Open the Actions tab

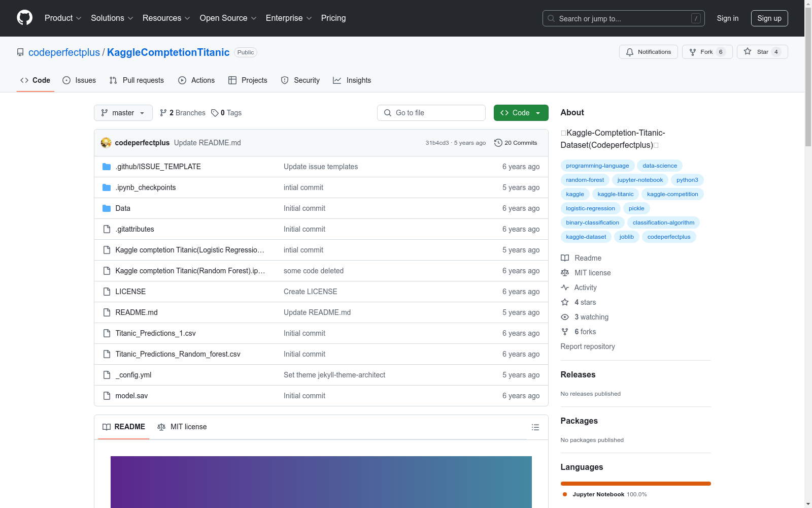(196, 80)
